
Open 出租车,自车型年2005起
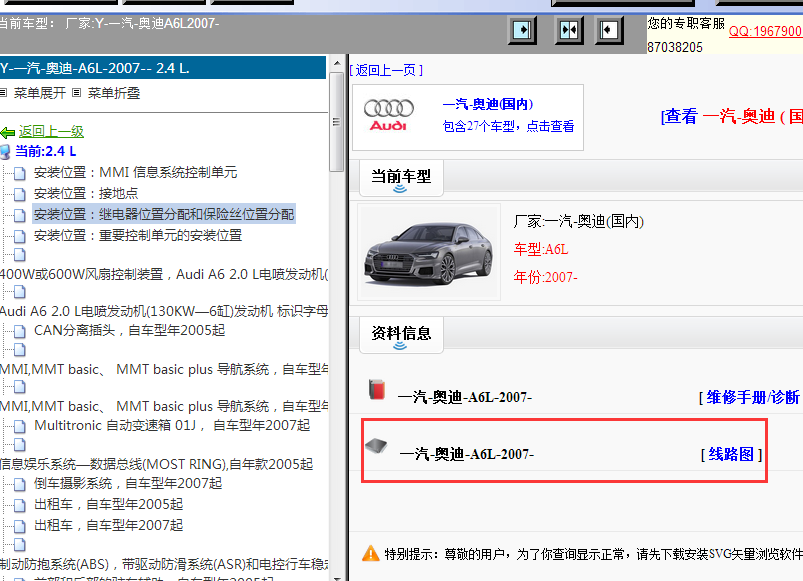[x=109, y=505]
